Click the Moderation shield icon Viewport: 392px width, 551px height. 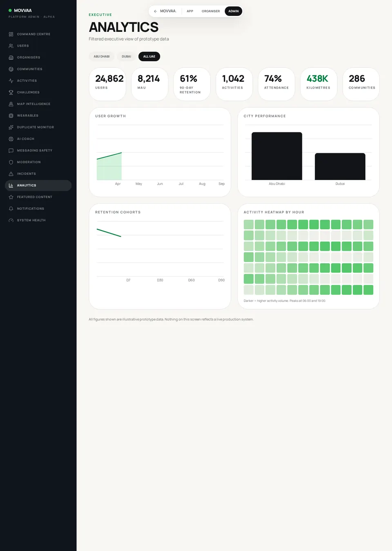[11, 162]
